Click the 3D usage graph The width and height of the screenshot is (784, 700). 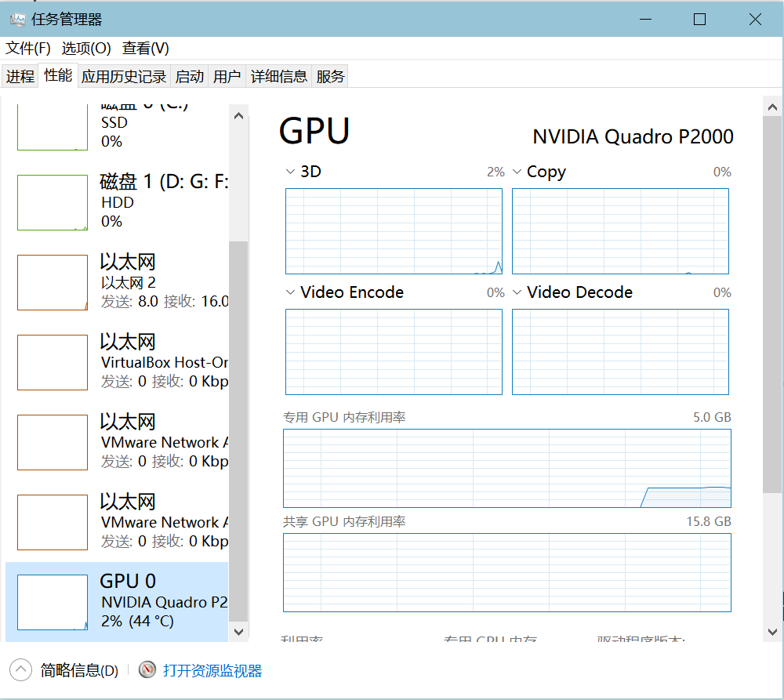pyautogui.click(x=394, y=231)
